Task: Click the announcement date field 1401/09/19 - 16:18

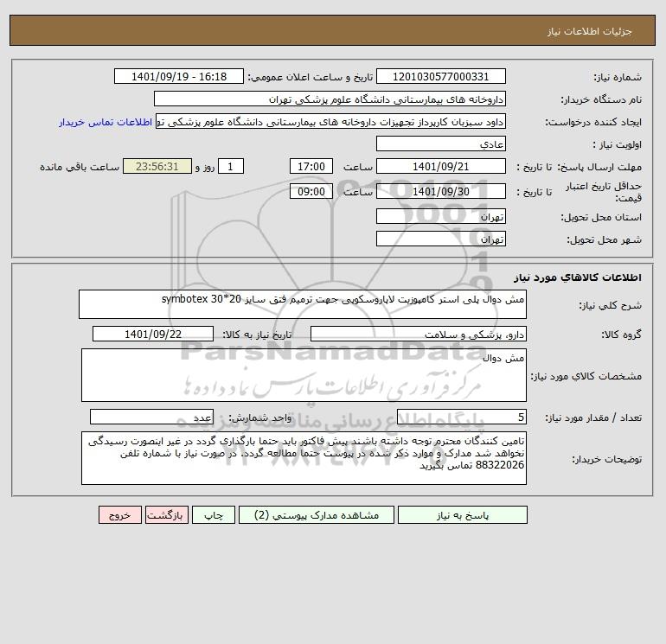Action: [179, 76]
